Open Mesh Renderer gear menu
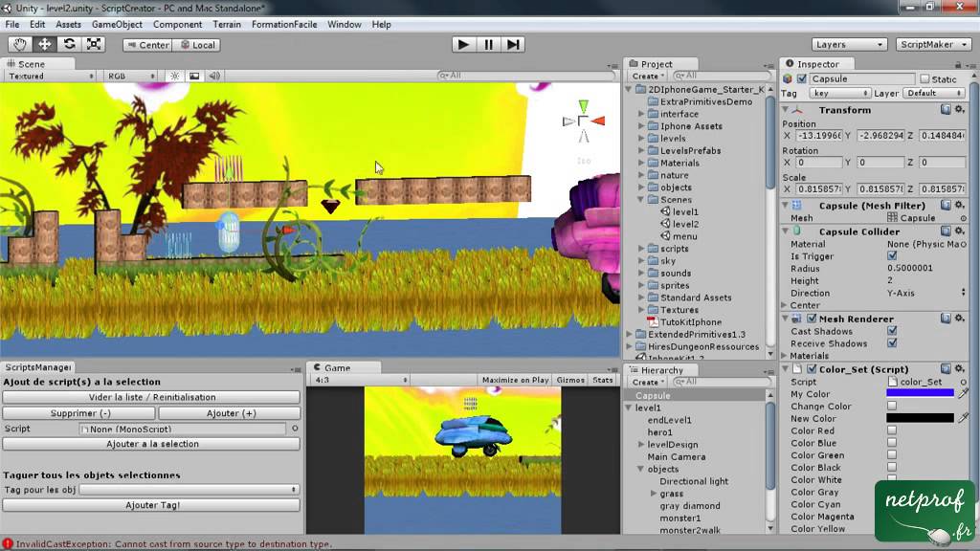Viewport: 980px width, 551px height. (959, 319)
